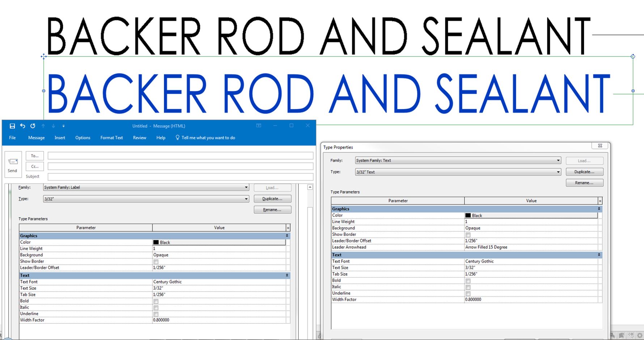Maximize the Untitled Message window

click(291, 126)
